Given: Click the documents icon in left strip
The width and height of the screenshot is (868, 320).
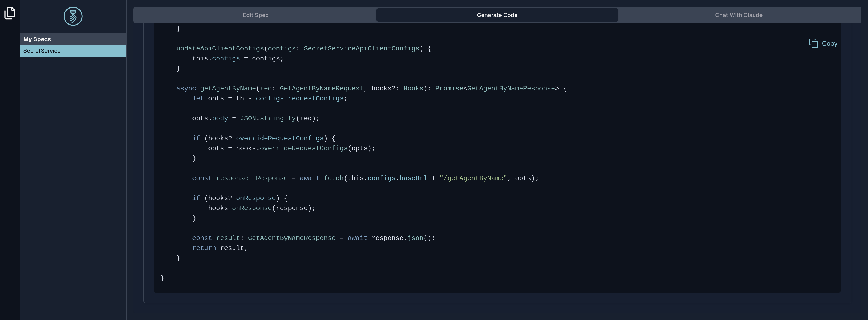Looking at the screenshot, I should pos(10,14).
